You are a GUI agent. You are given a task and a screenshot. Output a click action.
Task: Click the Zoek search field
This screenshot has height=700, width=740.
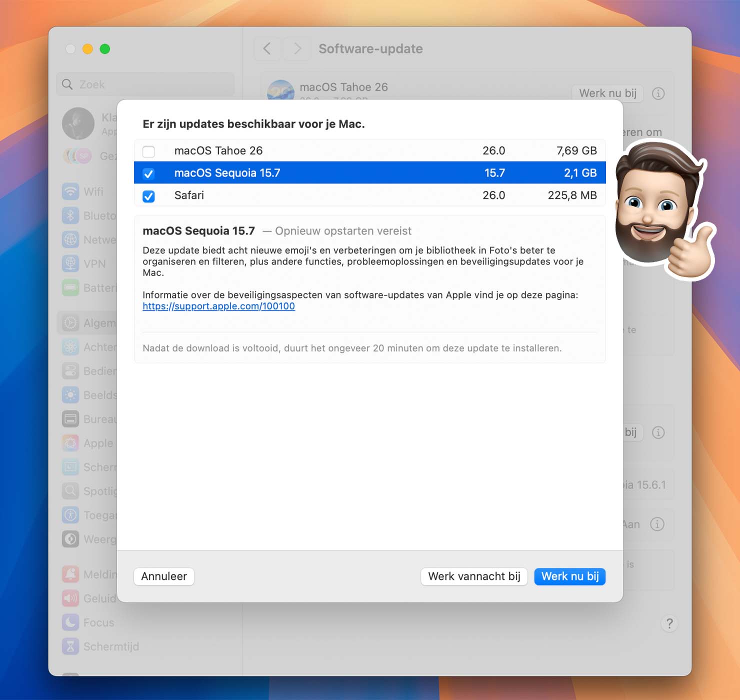[145, 84]
